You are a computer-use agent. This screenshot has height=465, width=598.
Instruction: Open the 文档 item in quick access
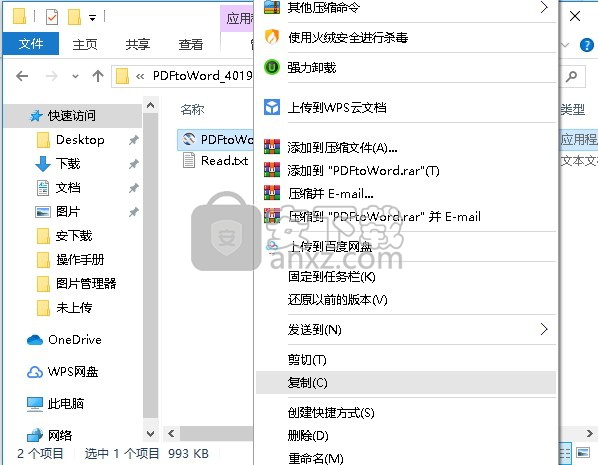coord(68,188)
